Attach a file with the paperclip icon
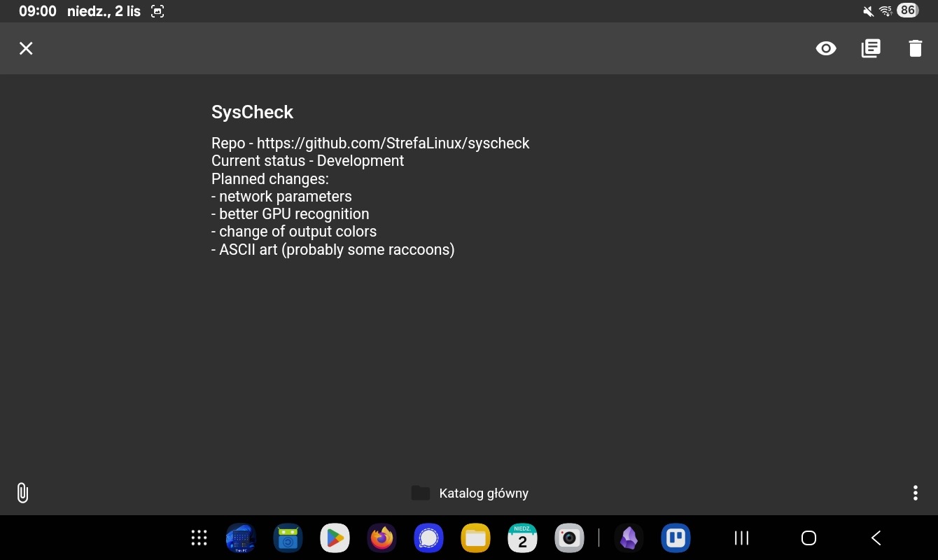 (22, 493)
